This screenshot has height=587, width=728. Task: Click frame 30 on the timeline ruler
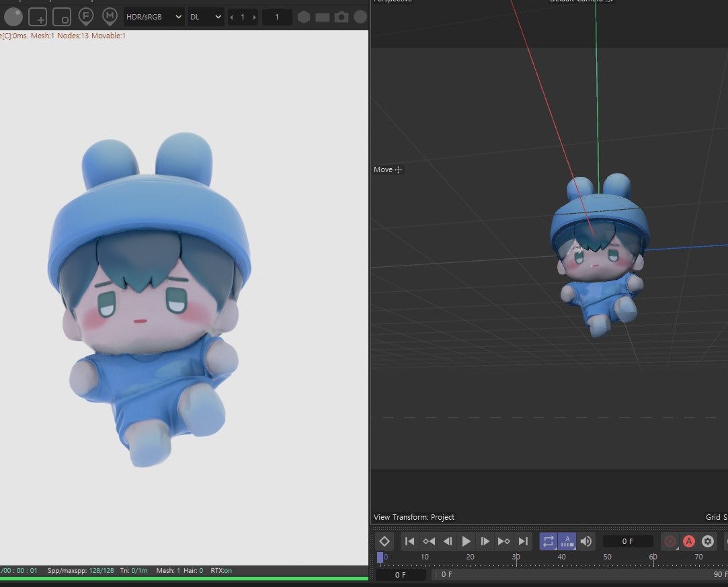pyautogui.click(x=516, y=557)
